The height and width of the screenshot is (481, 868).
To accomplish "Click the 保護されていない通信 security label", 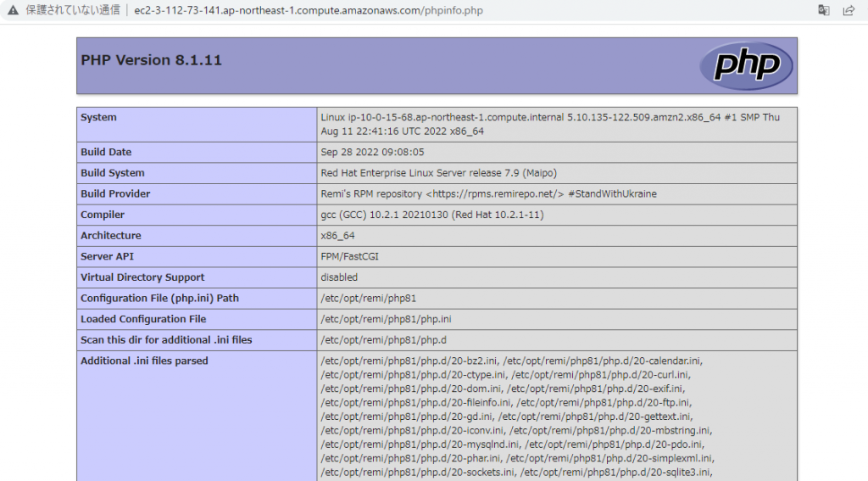I will [x=72, y=10].
